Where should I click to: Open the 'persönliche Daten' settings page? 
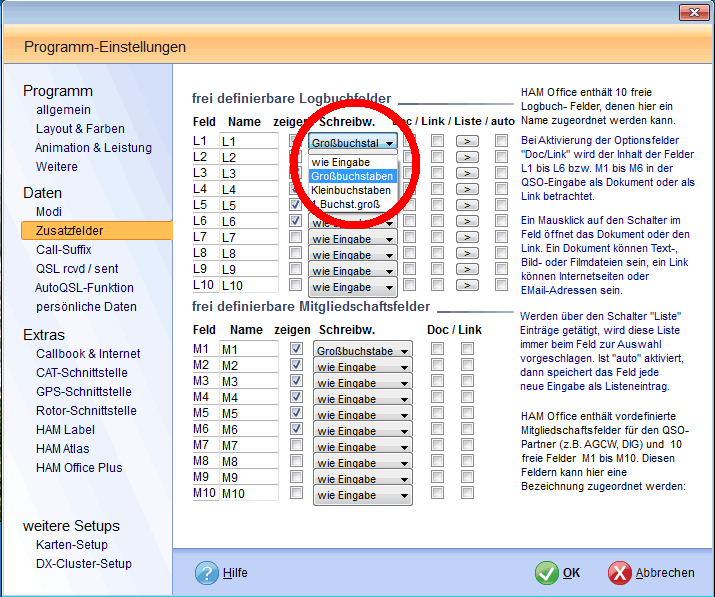point(86,307)
